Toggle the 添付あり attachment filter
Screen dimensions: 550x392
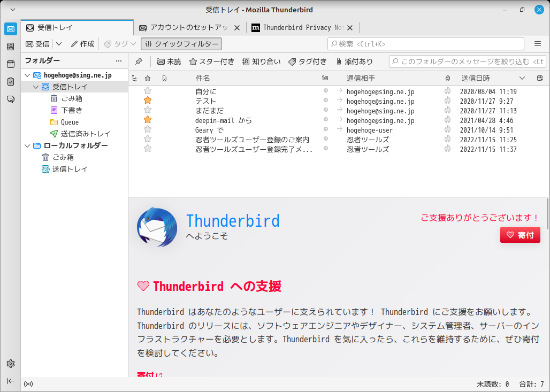354,62
